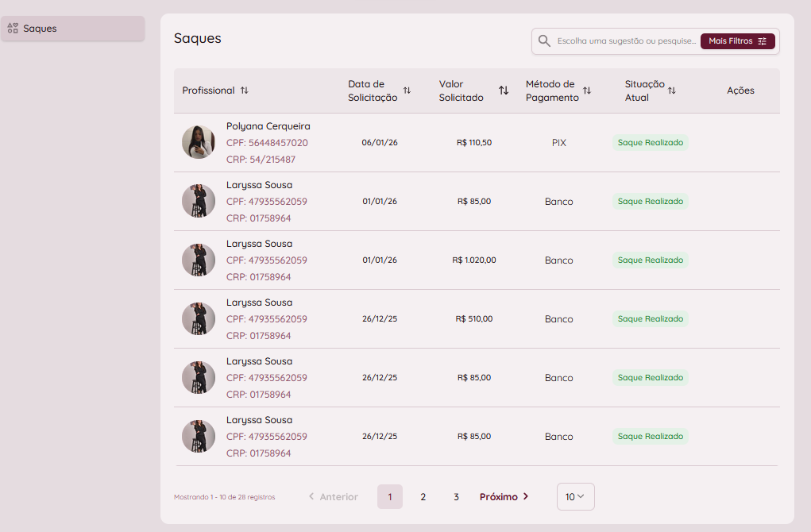811x532 pixels.
Task: Sort by Método de Pagamento arrows
Action: point(587,91)
